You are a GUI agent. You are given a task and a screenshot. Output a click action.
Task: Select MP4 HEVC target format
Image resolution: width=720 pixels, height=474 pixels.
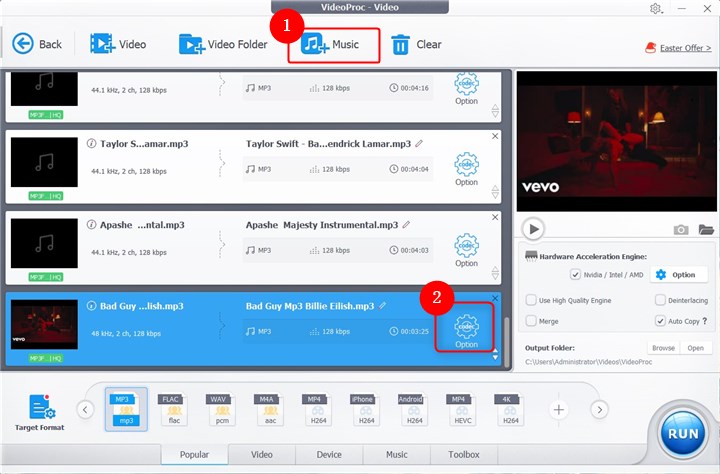(x=462, y=409)
